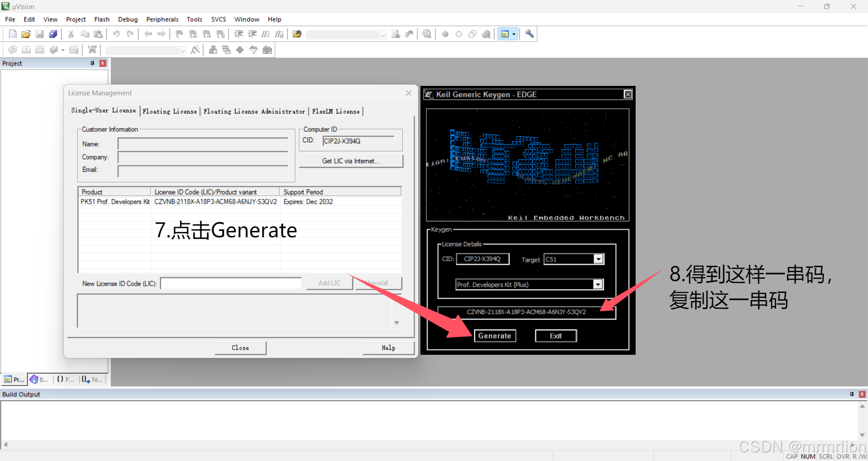Viewport: 868px width, 461px height.
Task: Click the Add LIC button
Action: tap(329, 283)
